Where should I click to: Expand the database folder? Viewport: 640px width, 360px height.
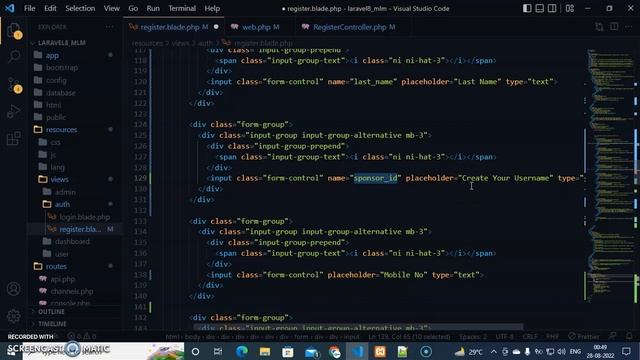pyautogui.click(x=60, y=93)
